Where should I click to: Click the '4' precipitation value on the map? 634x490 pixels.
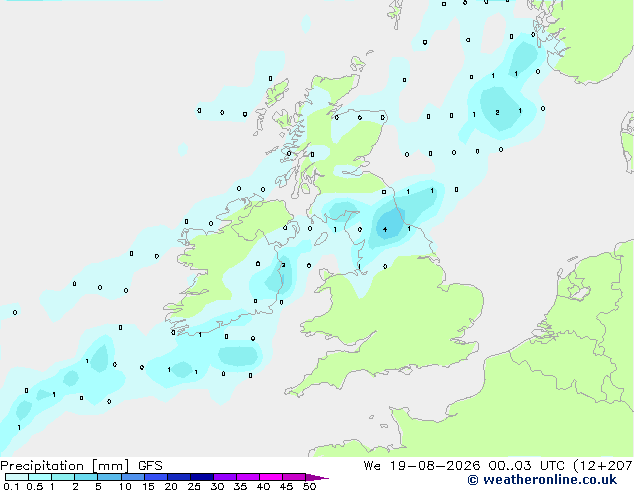385,230
